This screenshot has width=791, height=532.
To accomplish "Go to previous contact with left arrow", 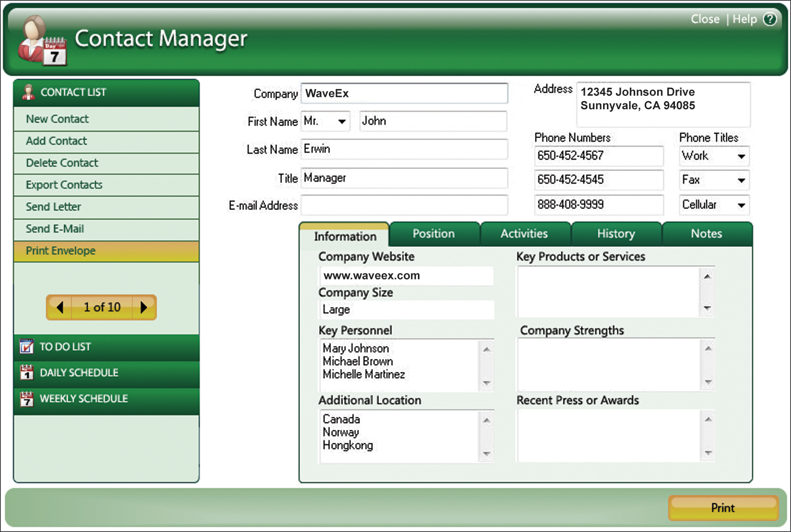I will pyautogui.click(x=59, y=307).
